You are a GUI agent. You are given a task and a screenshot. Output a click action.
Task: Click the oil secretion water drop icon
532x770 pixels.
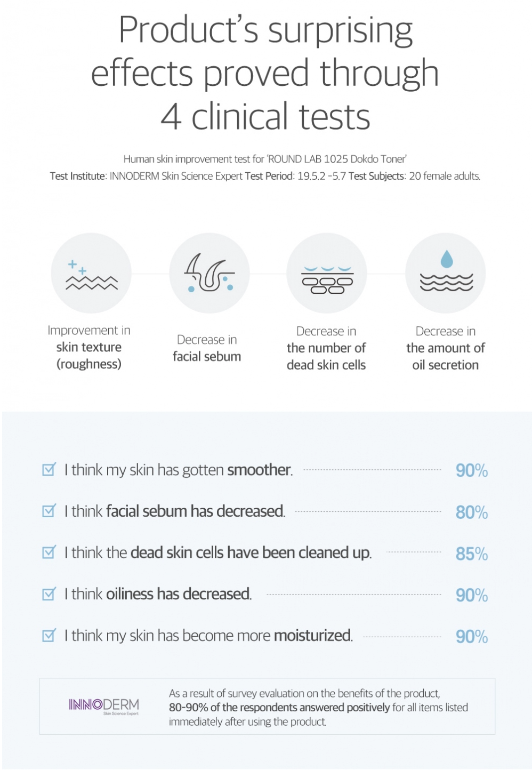click(446, 273)
